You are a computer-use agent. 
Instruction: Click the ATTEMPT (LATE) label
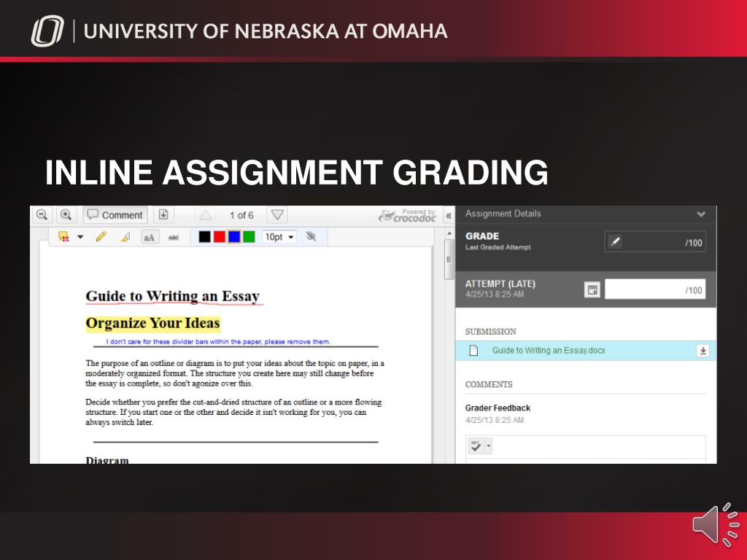tap(500, 284)
